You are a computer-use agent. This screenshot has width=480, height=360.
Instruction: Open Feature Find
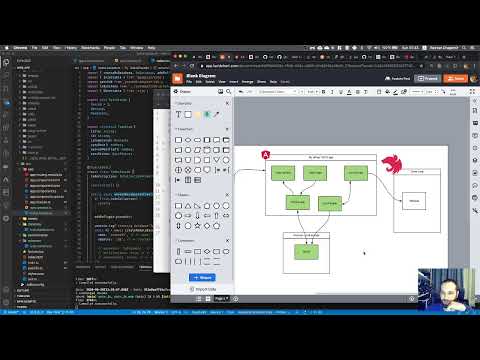[x=397, y=79]
